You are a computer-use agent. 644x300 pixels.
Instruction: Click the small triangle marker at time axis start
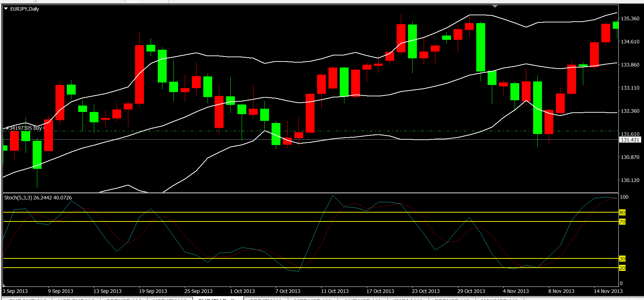coord(4,285)
